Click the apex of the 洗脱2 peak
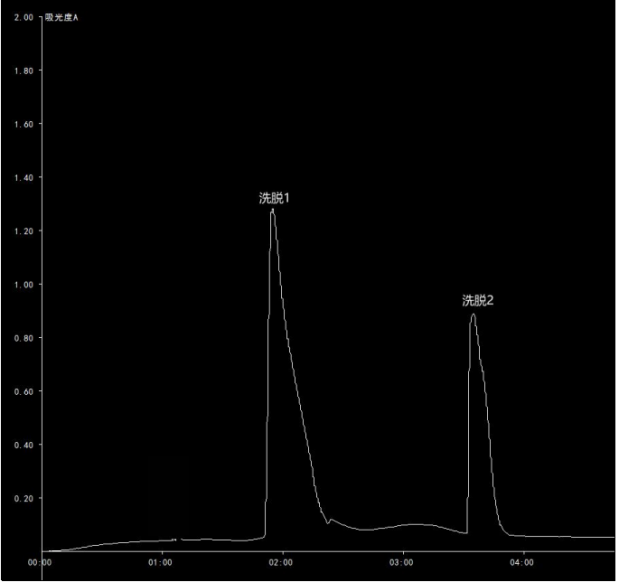This screenshot has width=619, height=582. pos(473,315)
